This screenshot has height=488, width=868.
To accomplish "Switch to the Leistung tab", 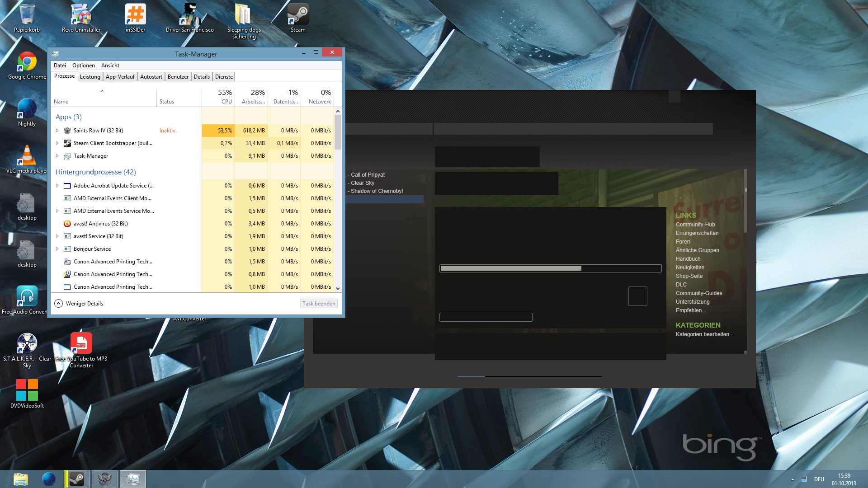I will 90,77.
